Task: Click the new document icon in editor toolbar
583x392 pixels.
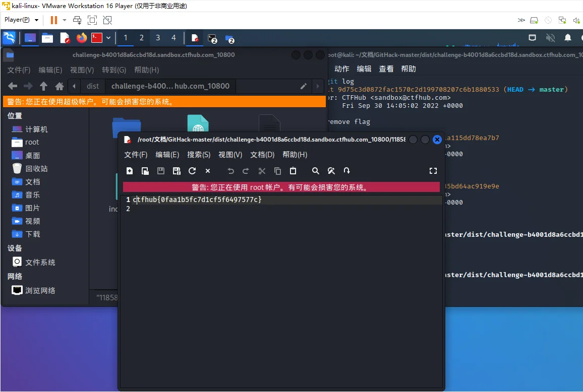Action: coord(130,171)
